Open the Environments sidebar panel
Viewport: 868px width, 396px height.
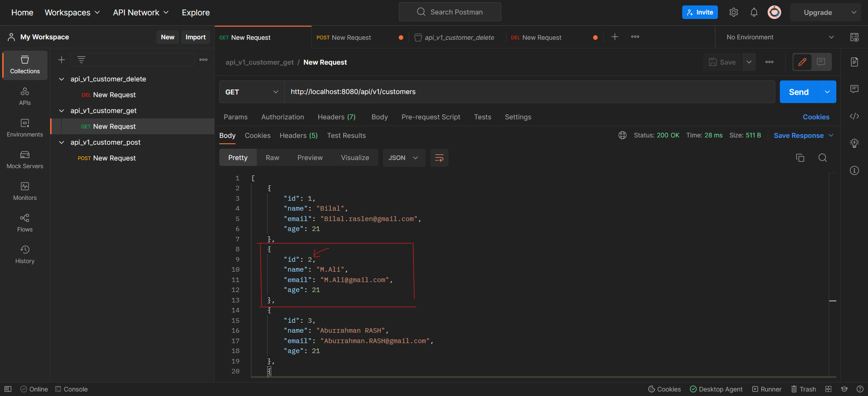coord(25,128)
